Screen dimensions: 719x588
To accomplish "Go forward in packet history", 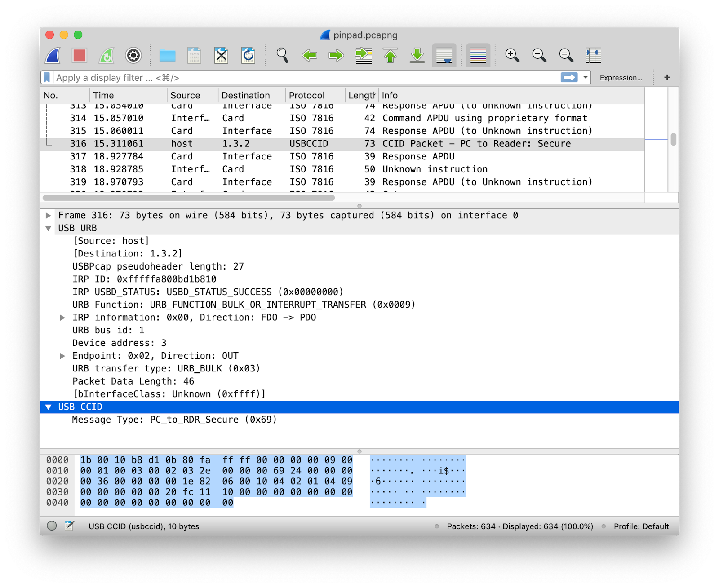I will pos(336,56).
